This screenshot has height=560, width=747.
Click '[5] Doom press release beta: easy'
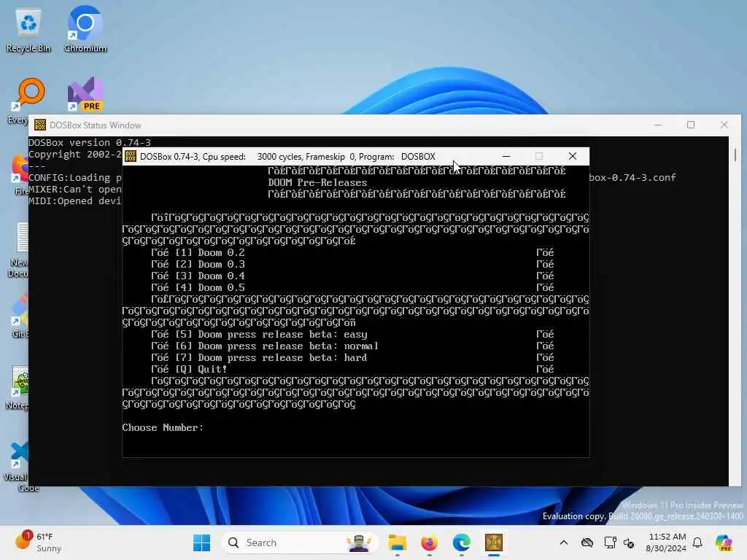click(x=271, y=334)
